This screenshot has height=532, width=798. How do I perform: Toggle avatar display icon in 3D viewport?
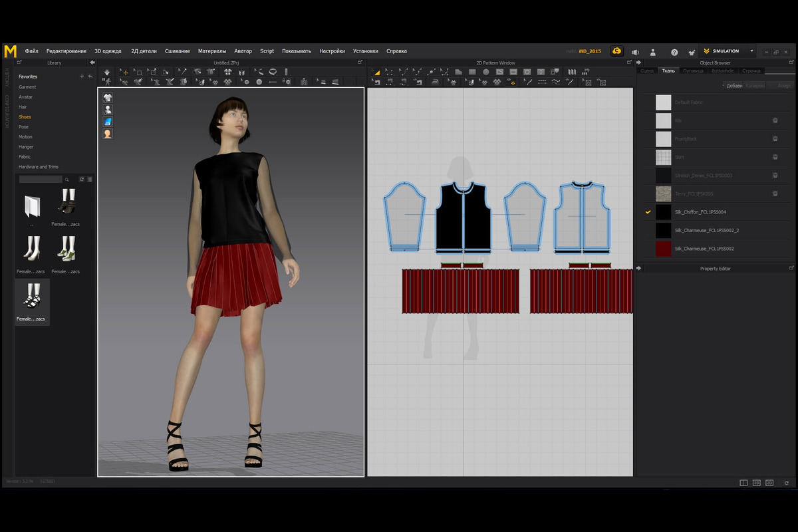coord(107,109)
